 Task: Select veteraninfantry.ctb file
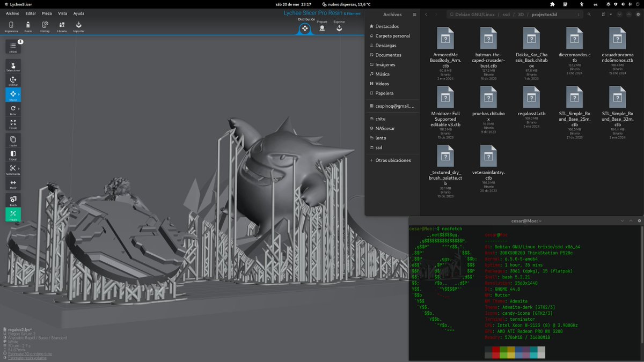click(488, 168)
